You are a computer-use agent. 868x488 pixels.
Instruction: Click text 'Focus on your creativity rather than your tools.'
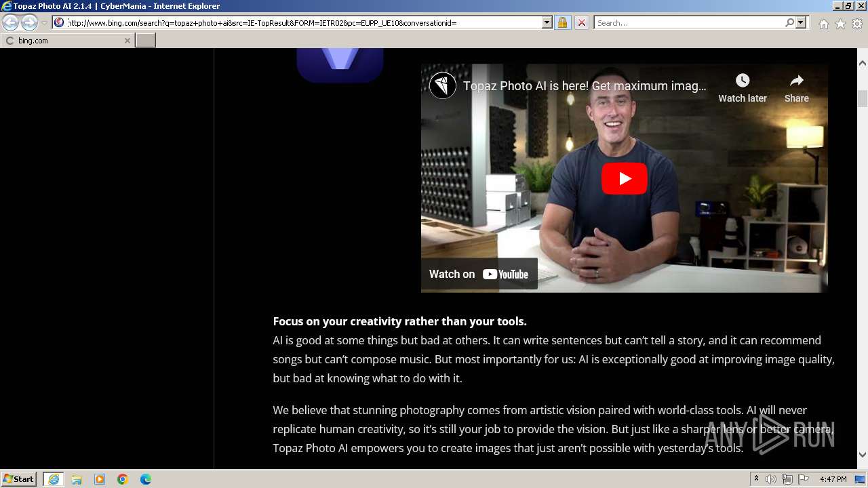(x=399, y=321)
